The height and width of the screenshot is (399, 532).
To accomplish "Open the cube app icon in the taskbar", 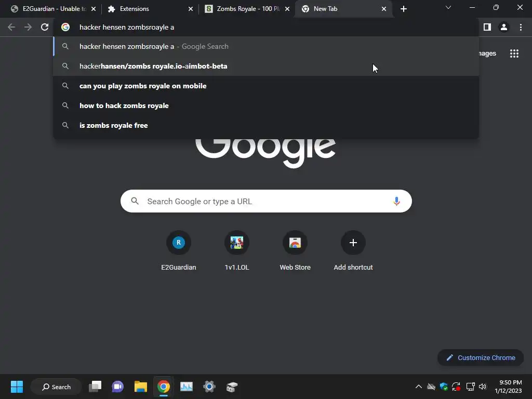I will pos(232,387).
